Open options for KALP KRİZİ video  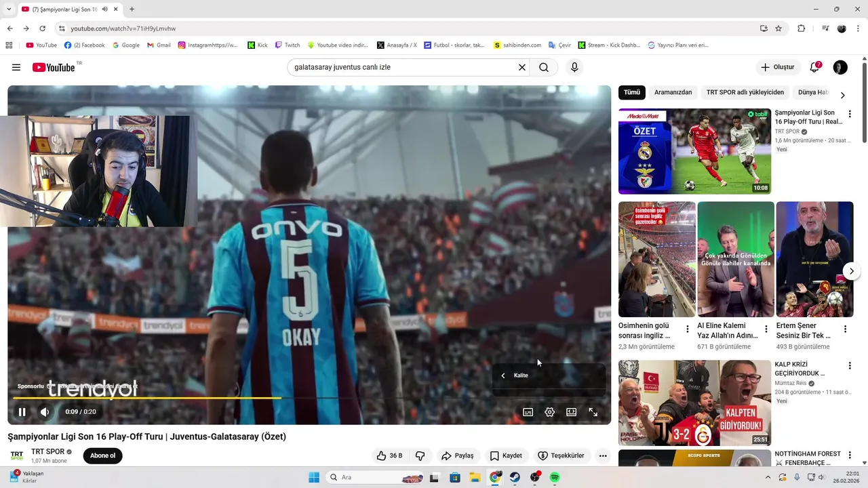click(x=850, y=365)
